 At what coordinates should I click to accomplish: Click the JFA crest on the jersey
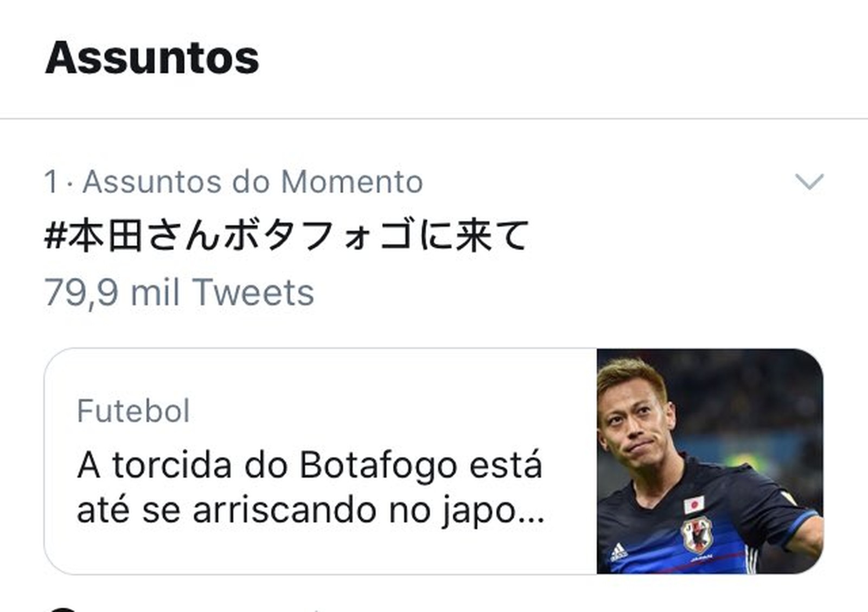[697, 535]
